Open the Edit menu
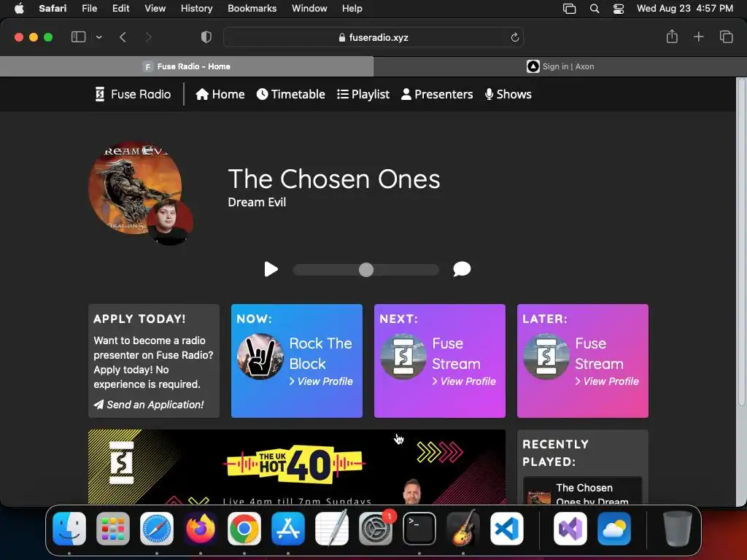Image resolution: width=747 pixels, height=560 pixels. click(120, 8)
